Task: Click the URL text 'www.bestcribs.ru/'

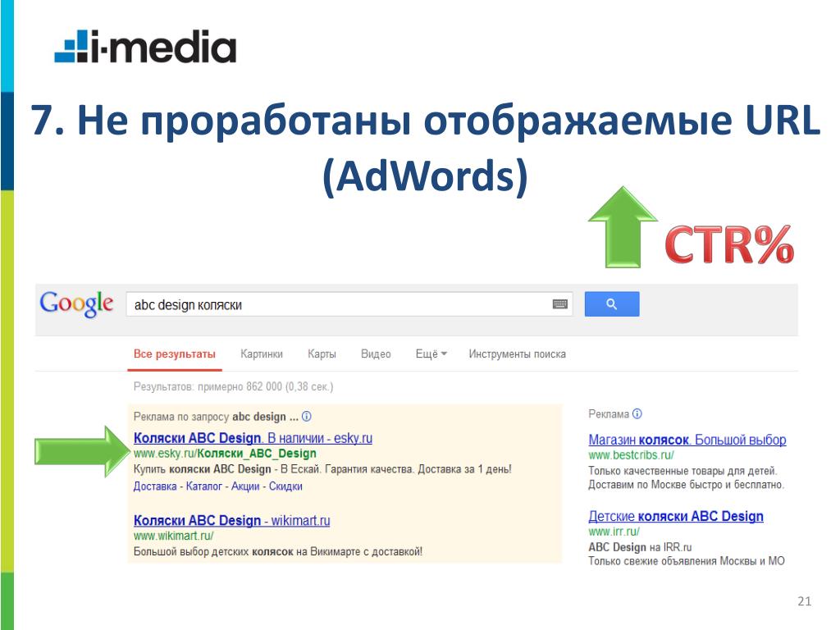Action: pos(631,455)
